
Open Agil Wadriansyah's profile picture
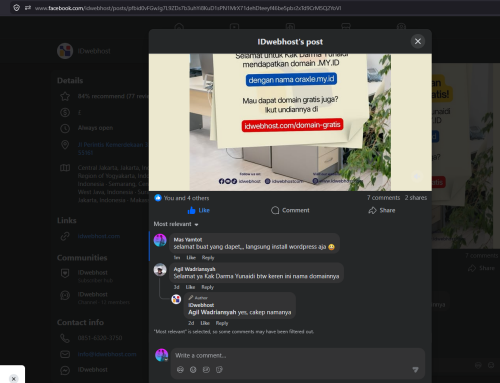[160, 270]
